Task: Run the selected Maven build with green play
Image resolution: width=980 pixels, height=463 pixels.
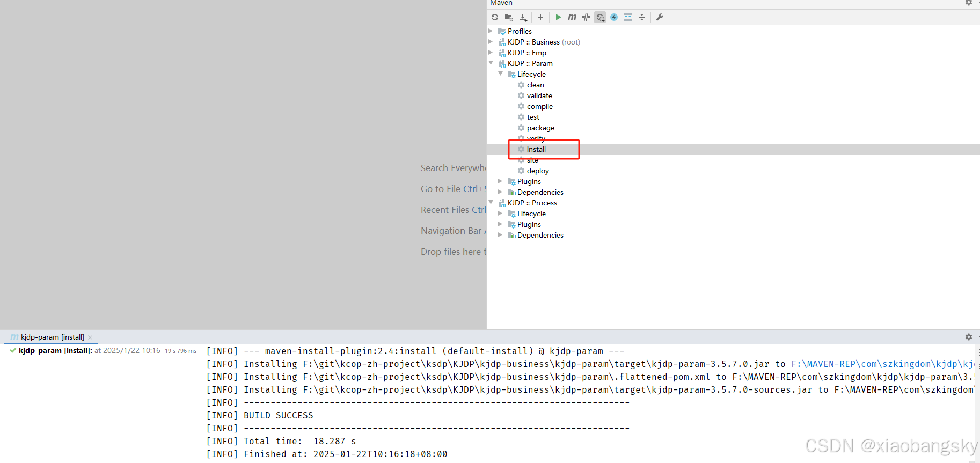Action: [x=558, y=17]
